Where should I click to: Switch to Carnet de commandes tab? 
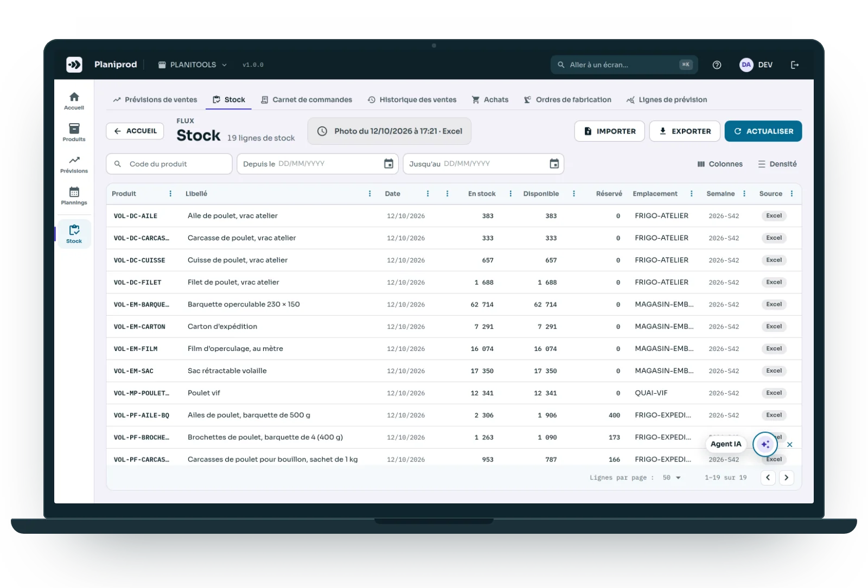307,100
